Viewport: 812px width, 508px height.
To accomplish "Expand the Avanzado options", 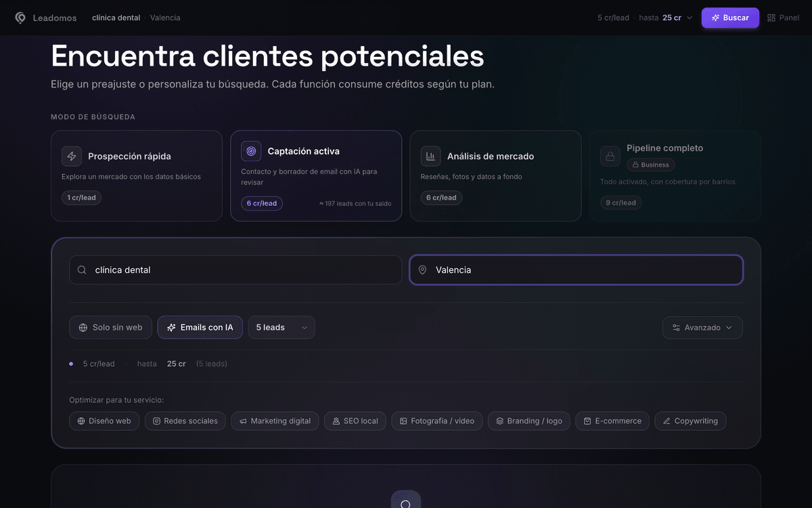I will pos(702,327).
